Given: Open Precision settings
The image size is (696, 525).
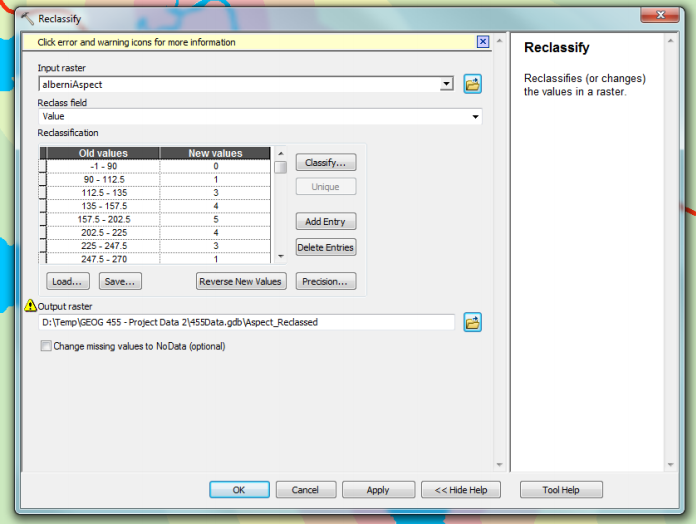Looking at the screenshot, I should (x=325, y=282).
